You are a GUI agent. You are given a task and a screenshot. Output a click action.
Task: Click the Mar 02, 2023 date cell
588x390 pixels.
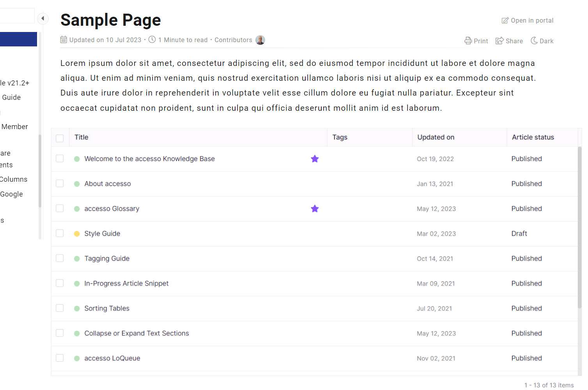pyautogui.click(x=436, y=234)
